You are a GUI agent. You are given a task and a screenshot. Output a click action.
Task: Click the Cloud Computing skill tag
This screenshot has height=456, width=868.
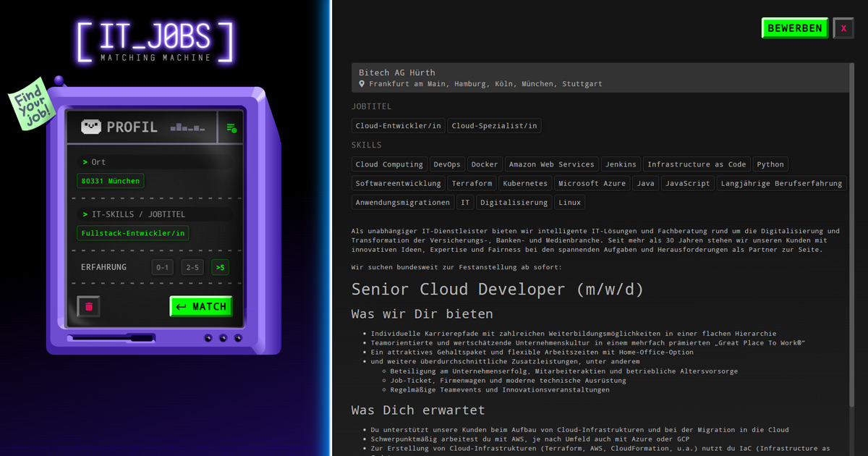coord(389,164)
